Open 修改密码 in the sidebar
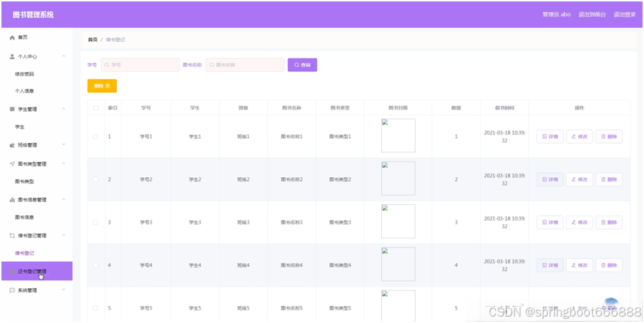 [24, 74]
